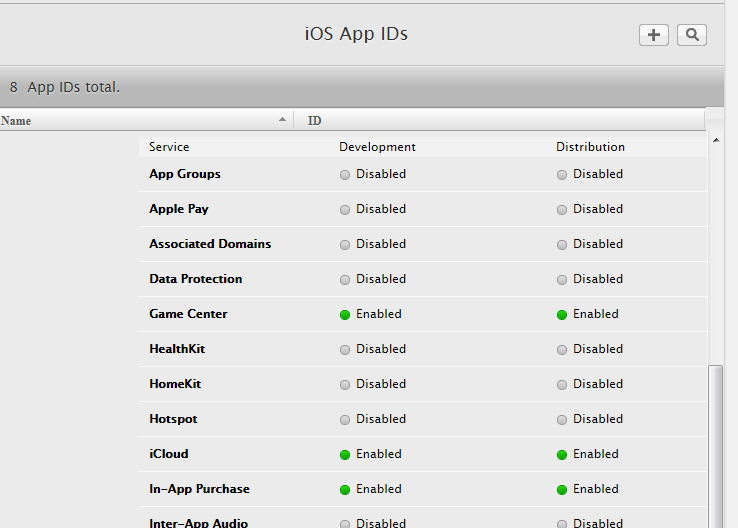The image size is (738, 528).
Task: Open search with the magnifier button
Action: [x=692, y=35]
